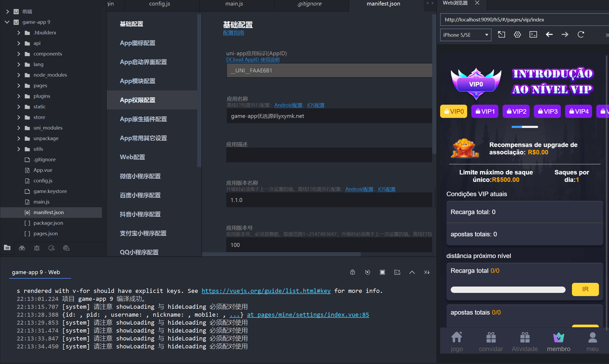Click the sync refresh icon in left sidebar
Image resolution: width=609 pixels, height=364 pixels.
pyautogui.click(x=52, y=248)
